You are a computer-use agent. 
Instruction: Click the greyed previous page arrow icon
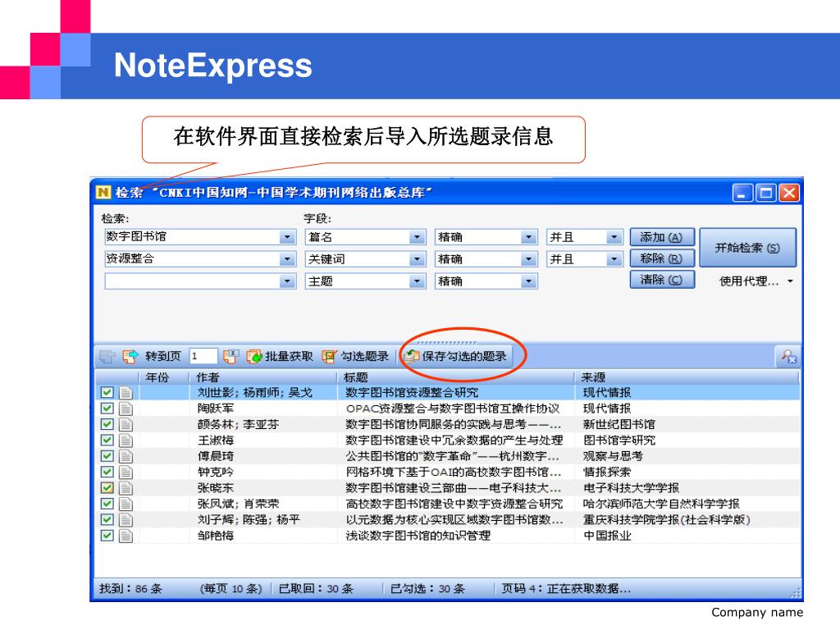(x=107, y=356)
